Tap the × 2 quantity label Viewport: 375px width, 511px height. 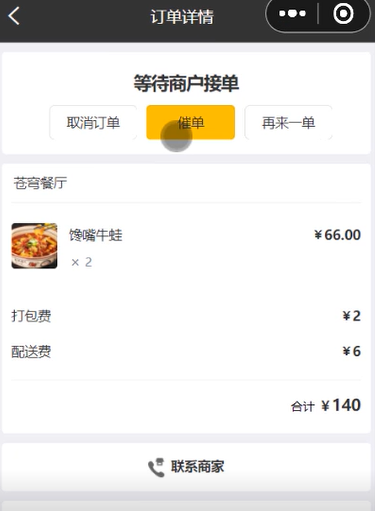82,262
